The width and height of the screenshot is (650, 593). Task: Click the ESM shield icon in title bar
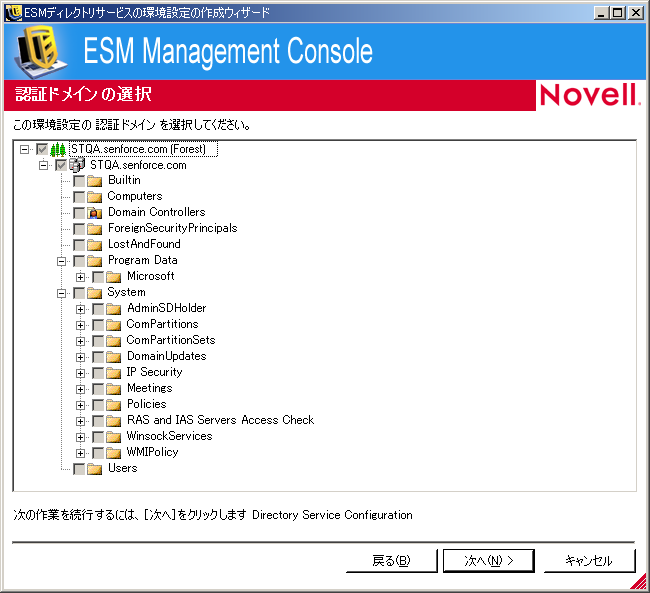(14, 13)
